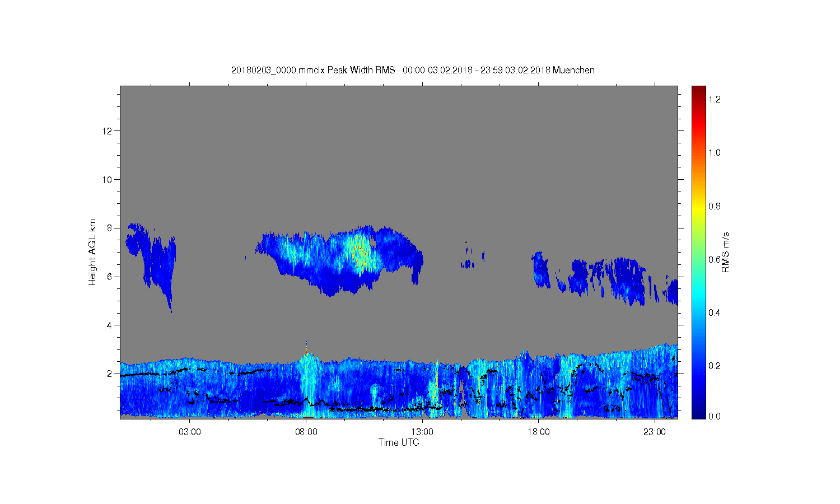840x504 pixels.
Task: Select the height axis tick label 8
Action: click(110, 228)
